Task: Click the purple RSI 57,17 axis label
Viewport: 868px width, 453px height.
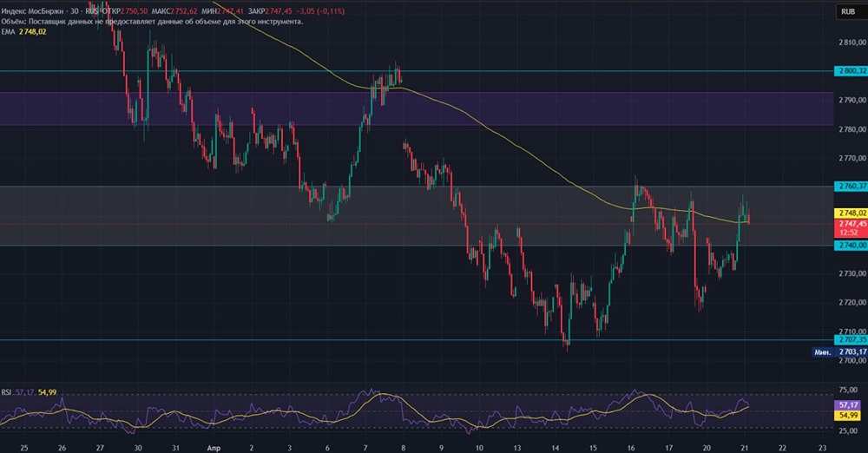Action: point(848,405)
